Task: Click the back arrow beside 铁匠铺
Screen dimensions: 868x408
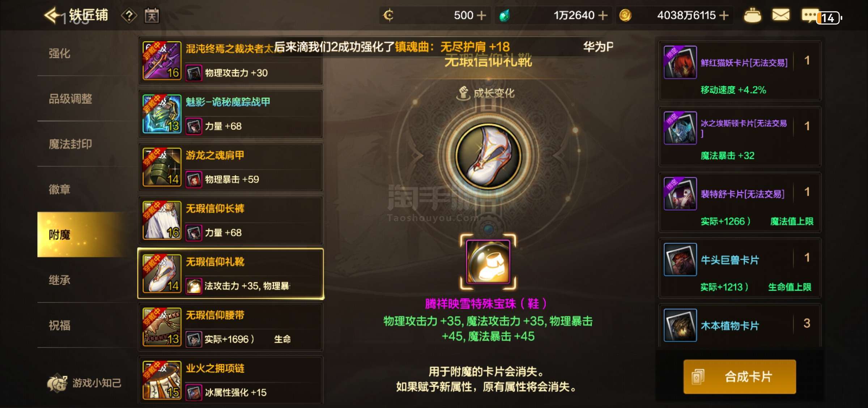Action: click(x=52, y=15)
